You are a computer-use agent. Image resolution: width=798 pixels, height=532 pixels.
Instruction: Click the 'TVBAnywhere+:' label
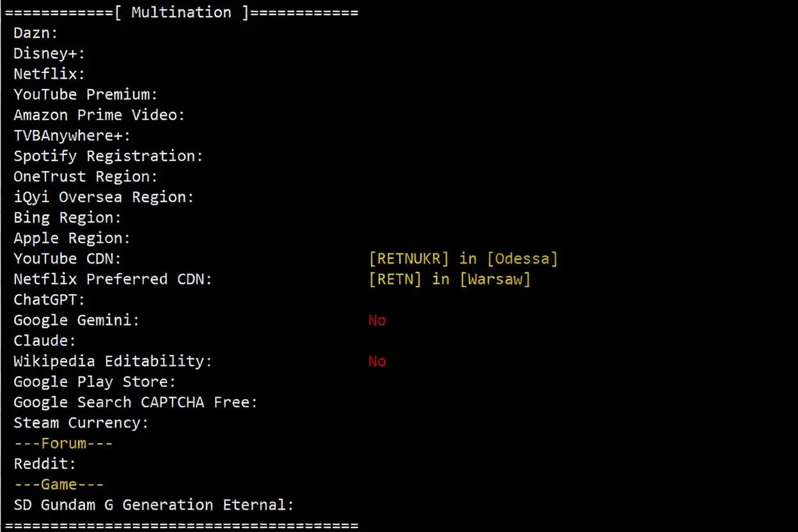[72, 136]
